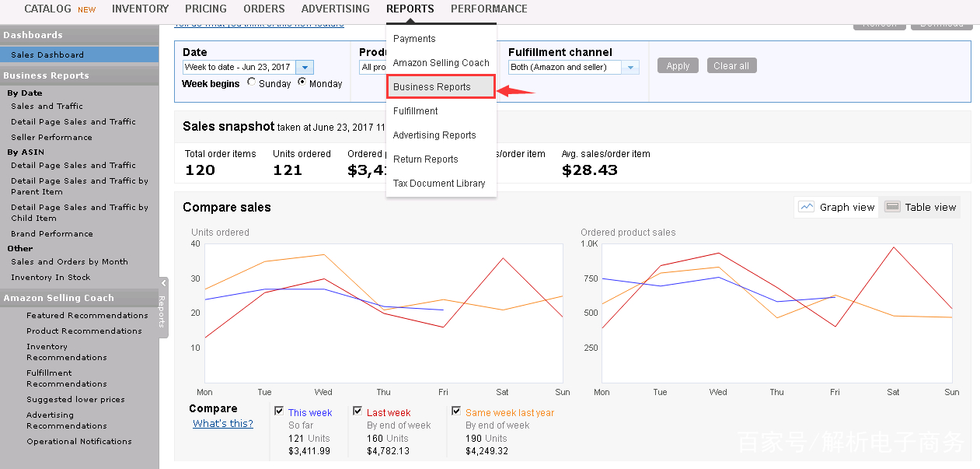The height and width of the screenshot is (469, 980).
Task: Open Suggested lower prices
Action: 75,400
